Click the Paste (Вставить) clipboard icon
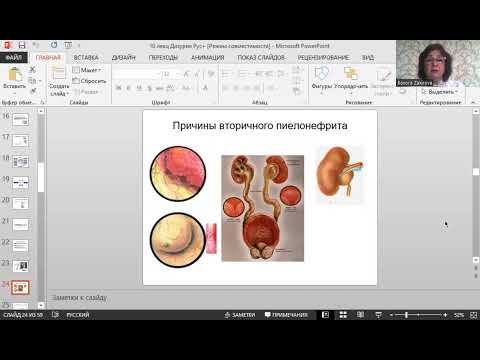 click(x=15, y=74)
